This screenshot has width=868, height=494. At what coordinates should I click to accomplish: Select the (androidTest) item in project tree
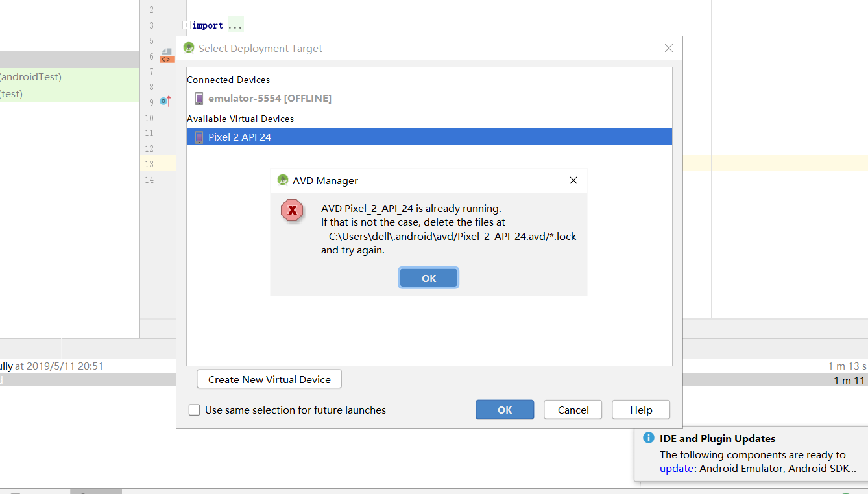[31, 77]
